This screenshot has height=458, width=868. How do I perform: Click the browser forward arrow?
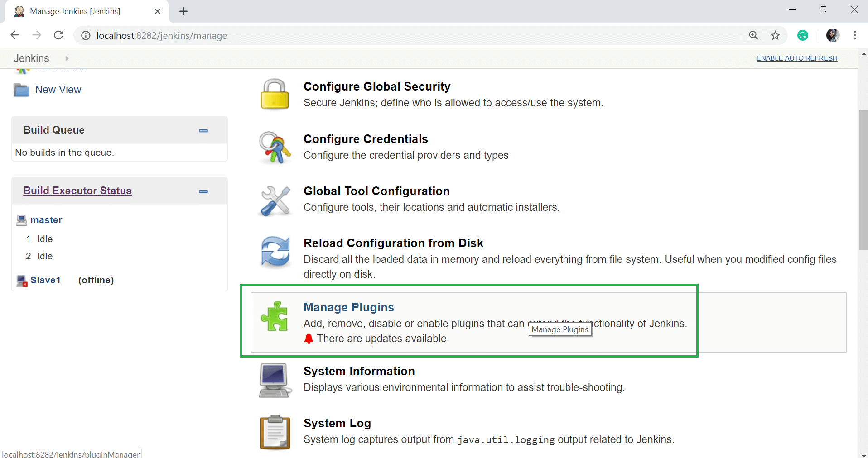point(37,35)
